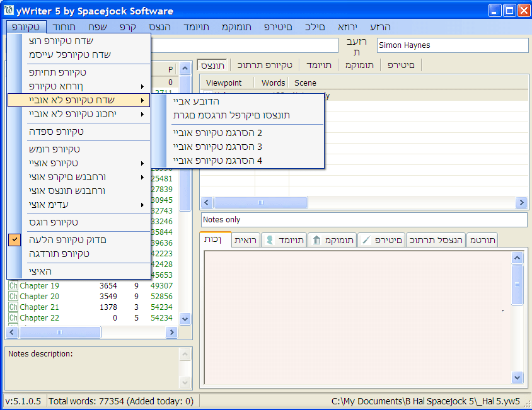Click the Ch icon beside Chapter 21

[13, 307]
